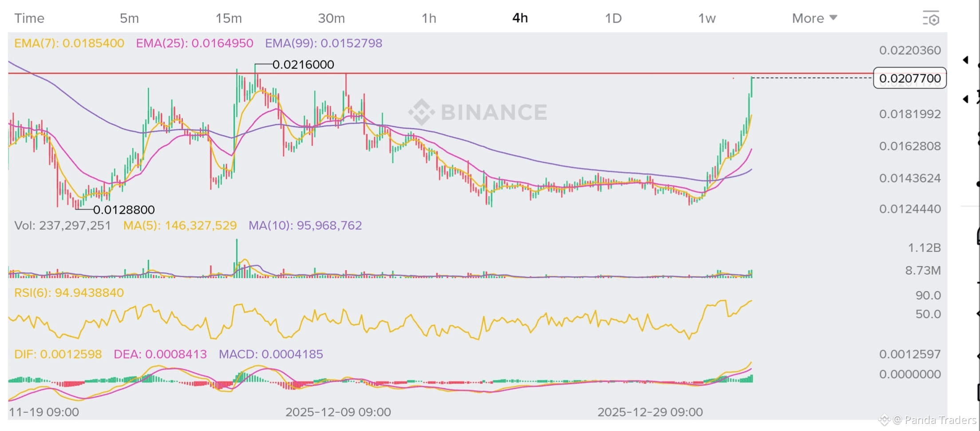The image size is (980, 431).
Task: Select the 4h timeframe tab
Action: 520,18
